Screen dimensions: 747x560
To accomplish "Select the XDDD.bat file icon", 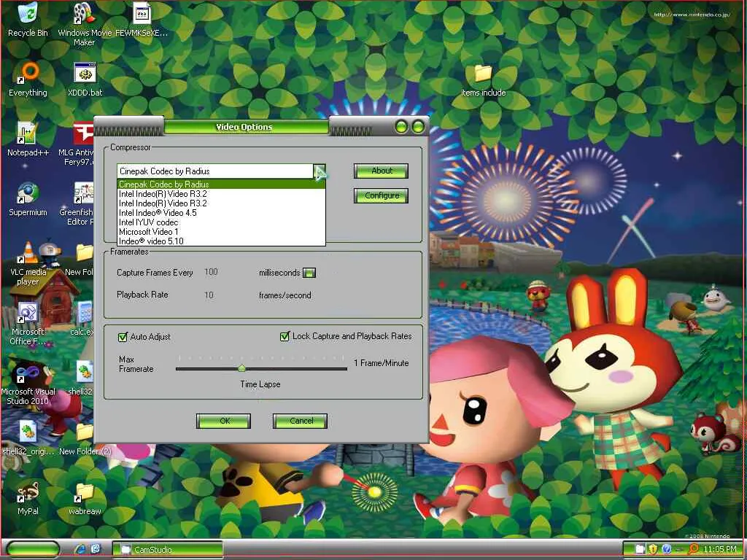I will coord(85,79).
